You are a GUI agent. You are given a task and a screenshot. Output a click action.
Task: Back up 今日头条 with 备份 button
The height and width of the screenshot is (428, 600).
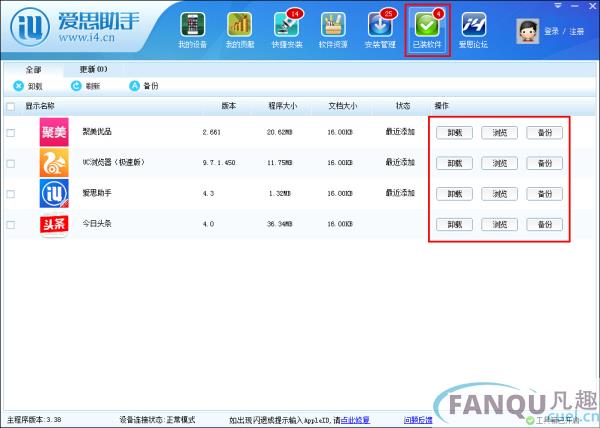tap(545, 225)
